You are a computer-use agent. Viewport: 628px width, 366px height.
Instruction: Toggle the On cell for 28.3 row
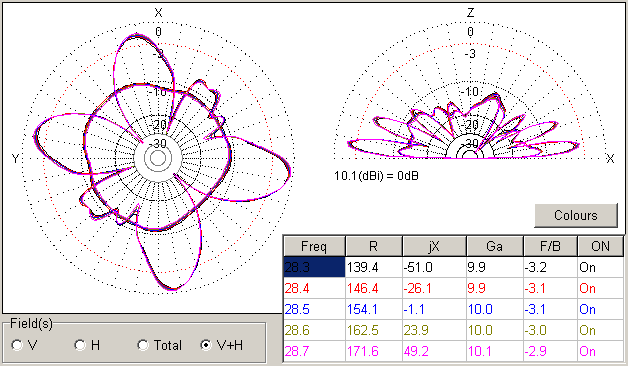(601, 267)
